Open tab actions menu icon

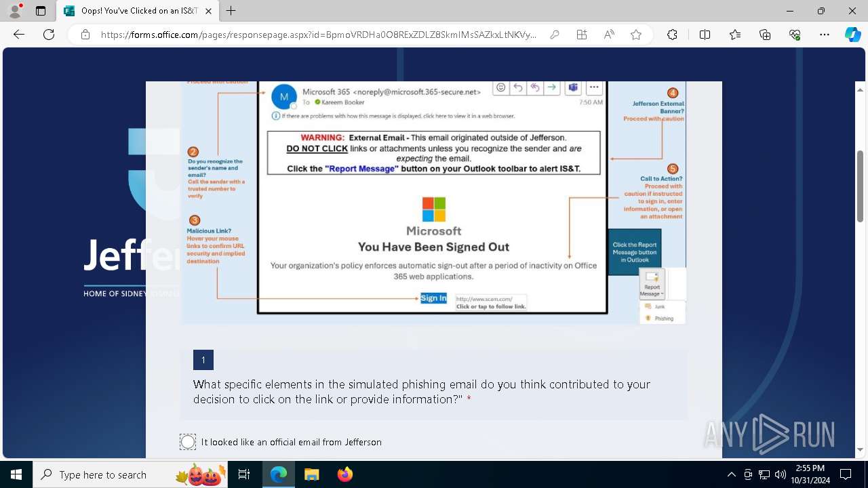[41, 11]
